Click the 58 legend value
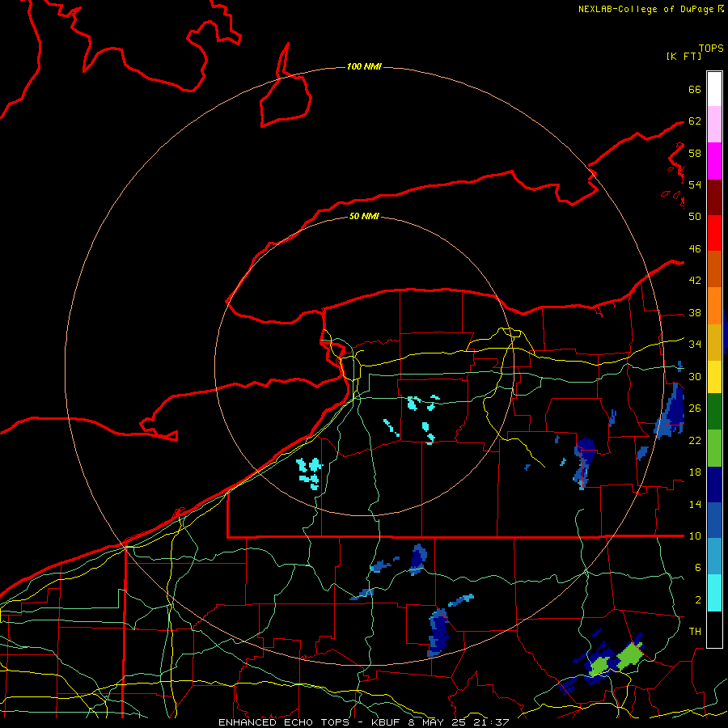This screenshot has height=728, width=728. tap(695, 153)
